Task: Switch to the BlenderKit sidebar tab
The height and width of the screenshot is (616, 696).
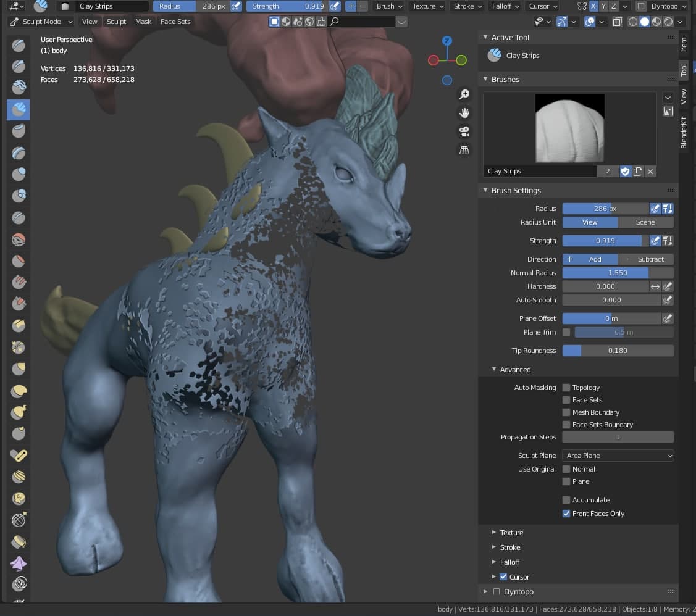Action: [684, 133]
